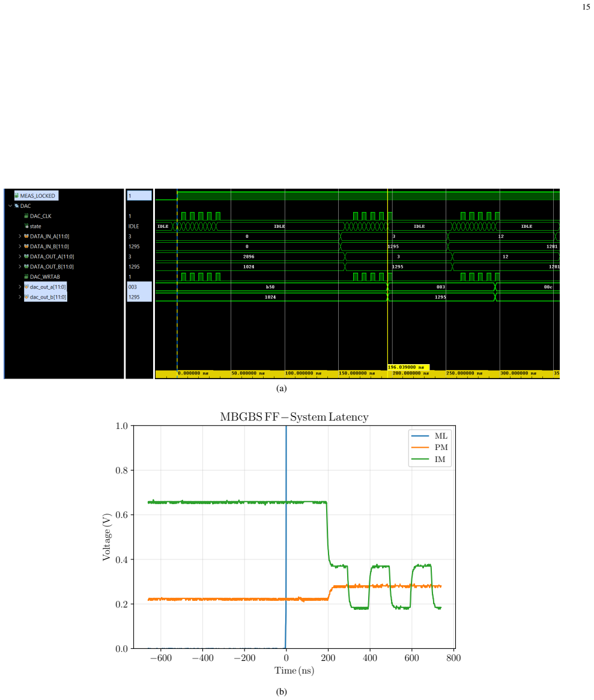
Task: Expand the DATA_IN_B[11:0] bus
Action: [x=20, y=246]
